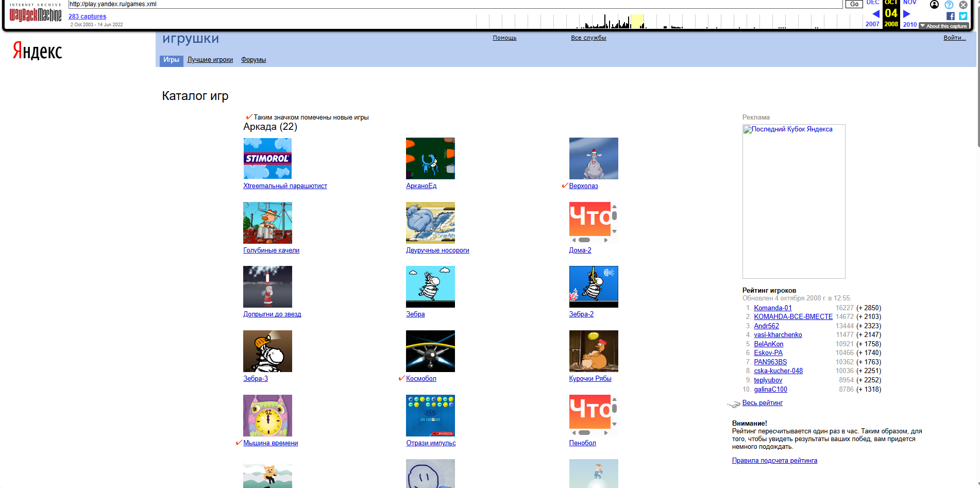Open player Andr562 profile link
This screenshot has height=488, width=980.
(x=767, y=326)
